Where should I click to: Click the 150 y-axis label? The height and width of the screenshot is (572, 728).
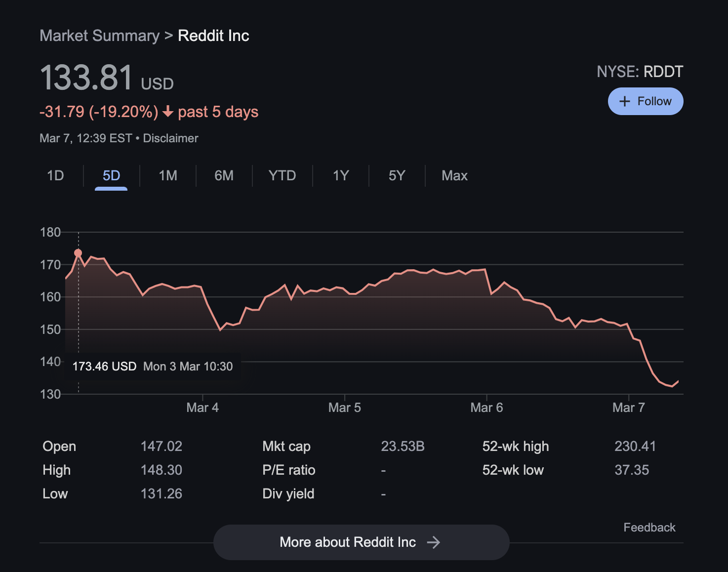(x=50, y=329)
